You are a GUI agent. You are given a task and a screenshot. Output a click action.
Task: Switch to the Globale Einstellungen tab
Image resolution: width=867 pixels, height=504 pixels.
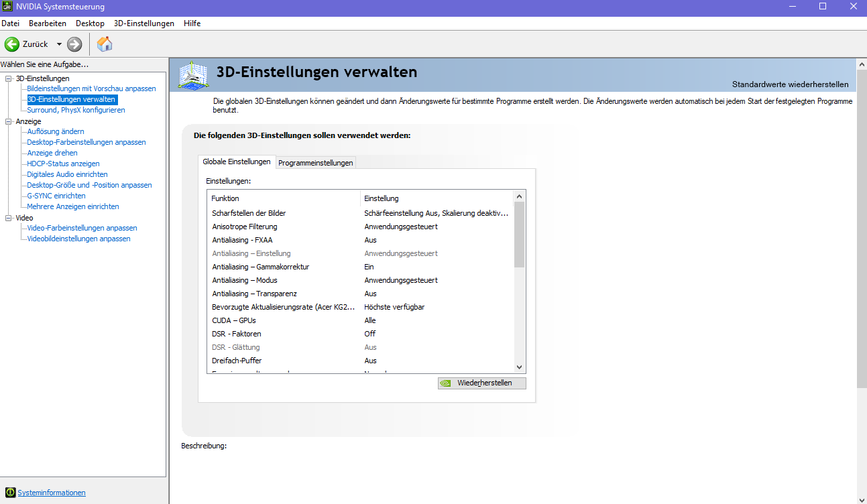pos(237,162)
